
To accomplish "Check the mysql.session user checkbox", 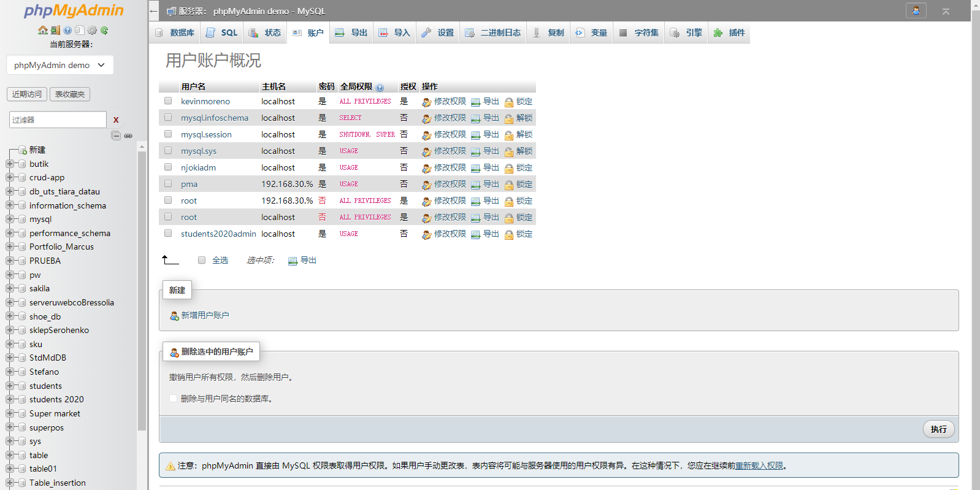I will pos(168,134).
